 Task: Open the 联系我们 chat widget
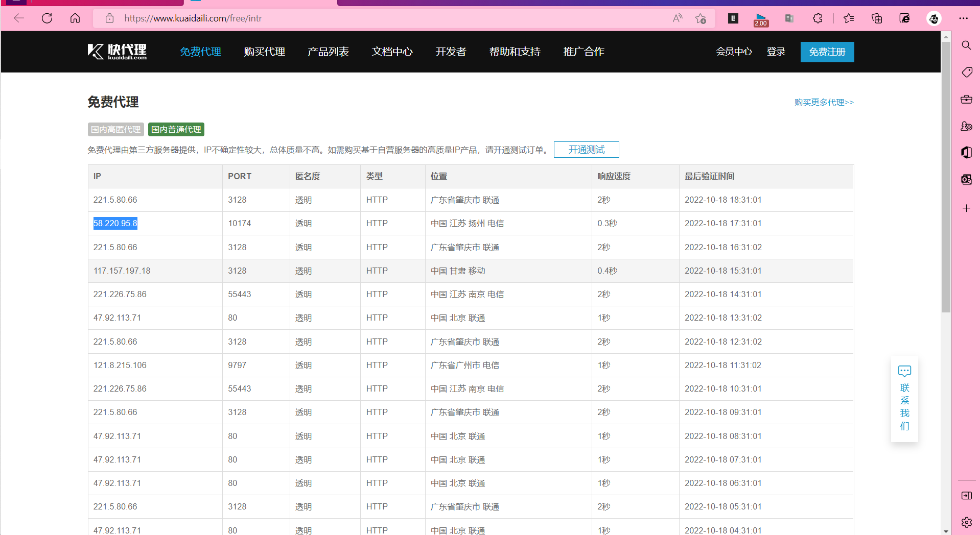pos(904,399)
